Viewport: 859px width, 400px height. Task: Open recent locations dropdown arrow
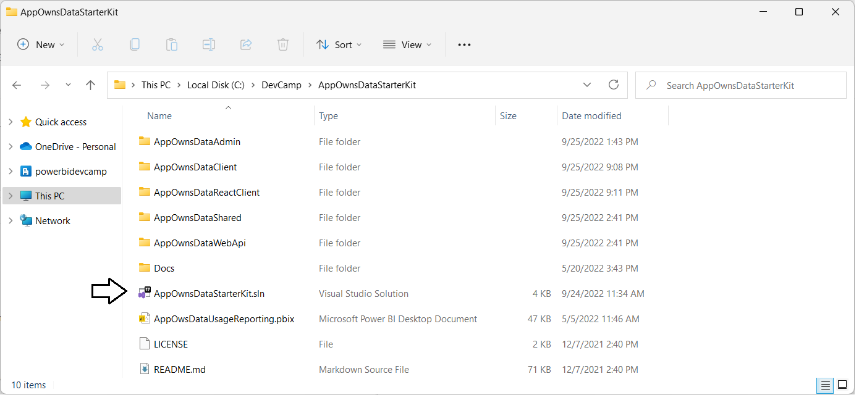click(x=68, y=85)
